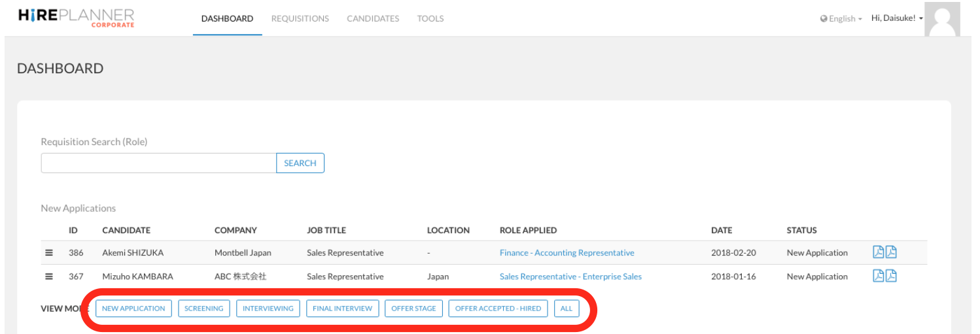Filter by Final Interview stage
The image size is (980, 334).
tap(342, 309)
